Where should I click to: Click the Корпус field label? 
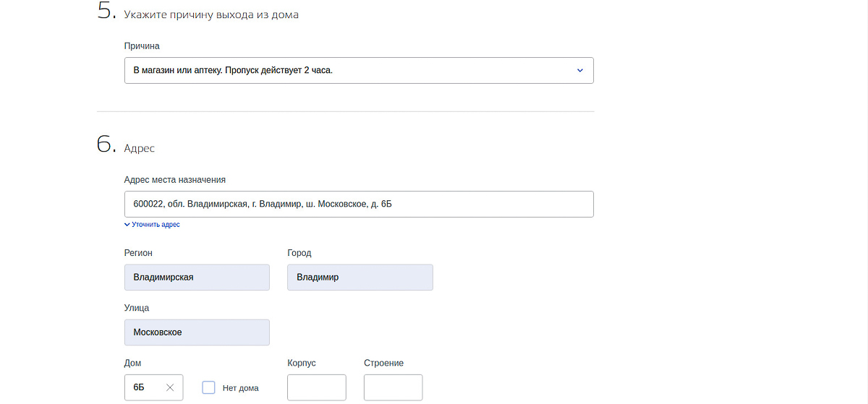[x=302, y=363]
